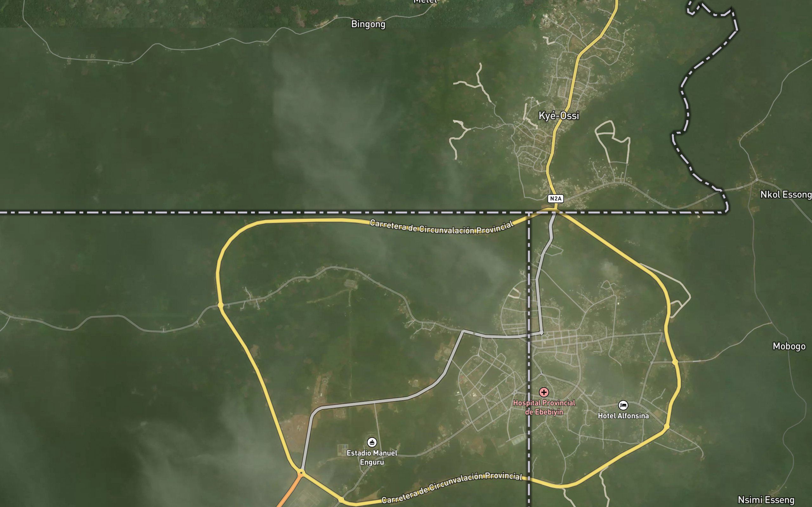Click the northern Carretera de Circunvalación Provincial label
The height and width of the screenshot is (507, 812).
442,227
